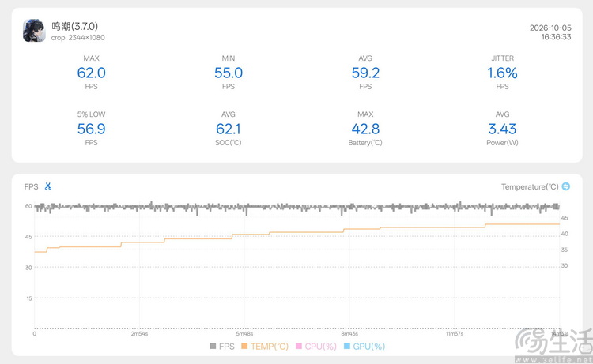Click the 45 temperature axis tick on right
The image size is (593, 364).
[565, 218]
